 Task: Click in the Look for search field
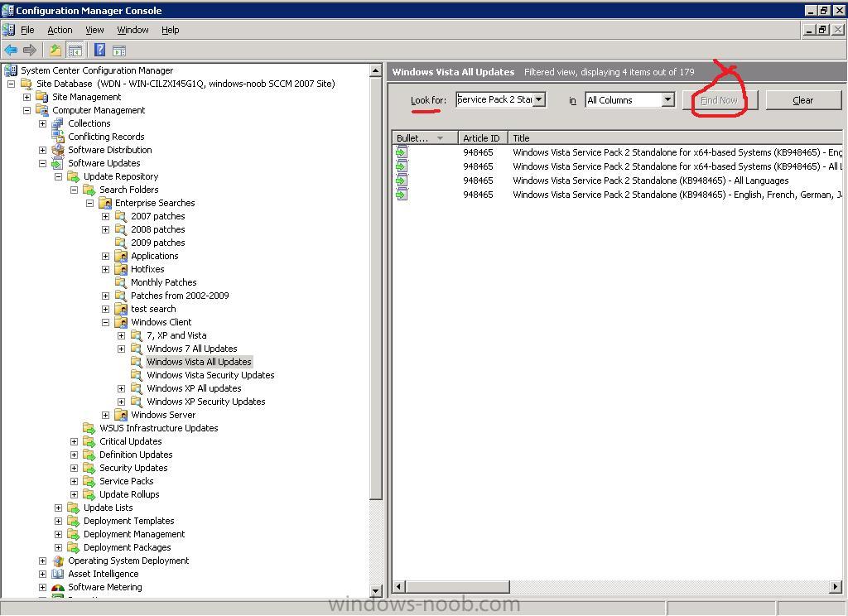click(494, 99)
